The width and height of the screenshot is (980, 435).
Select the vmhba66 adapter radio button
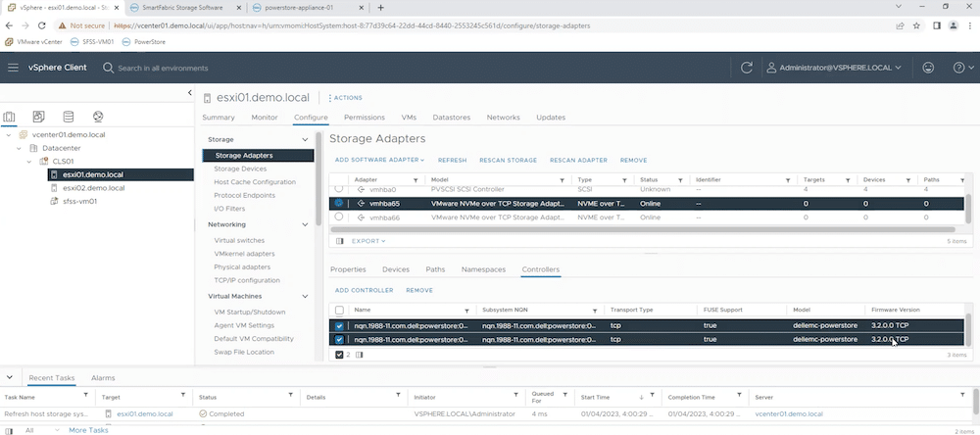tap(339, 217)
